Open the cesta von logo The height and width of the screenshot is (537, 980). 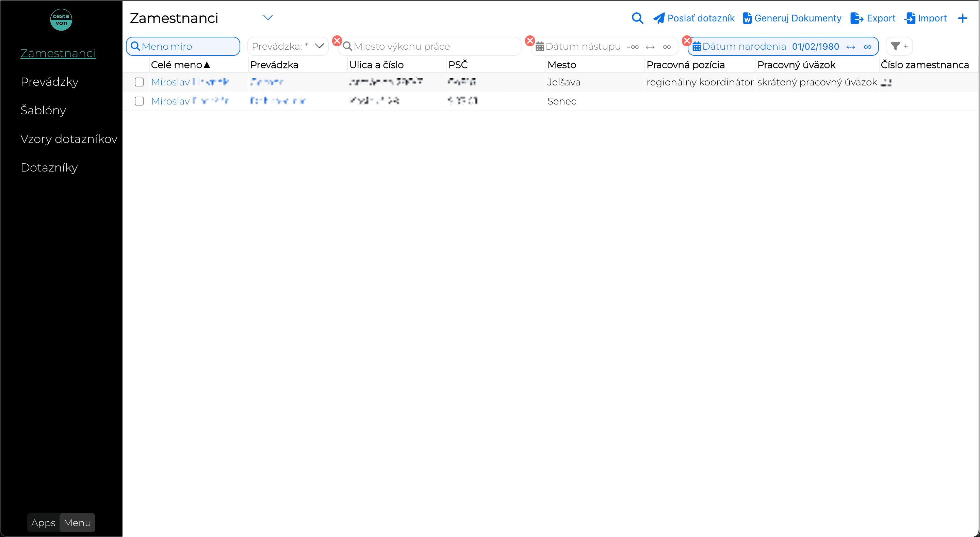tap(61, 19)
